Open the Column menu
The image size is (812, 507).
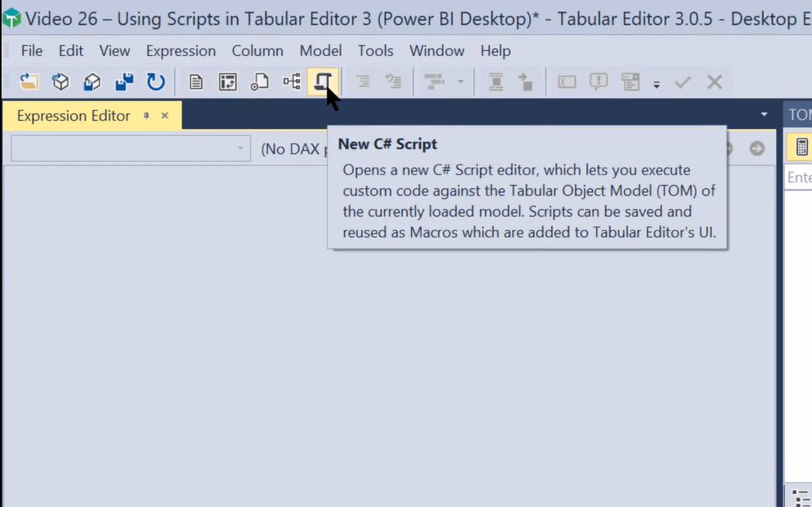(x=257, y=50)
